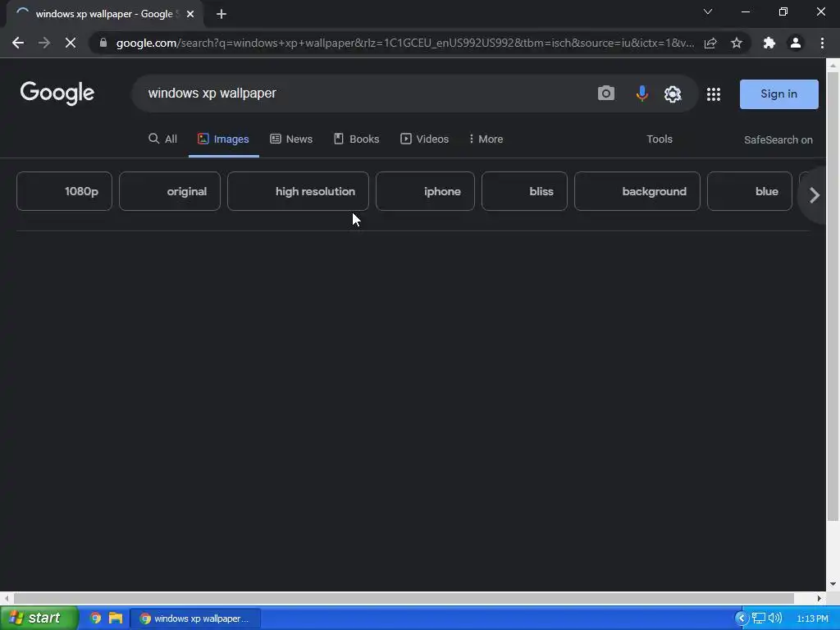Filter results by iphone chip
Screen dimensions: 840x630
pos(426,191)
